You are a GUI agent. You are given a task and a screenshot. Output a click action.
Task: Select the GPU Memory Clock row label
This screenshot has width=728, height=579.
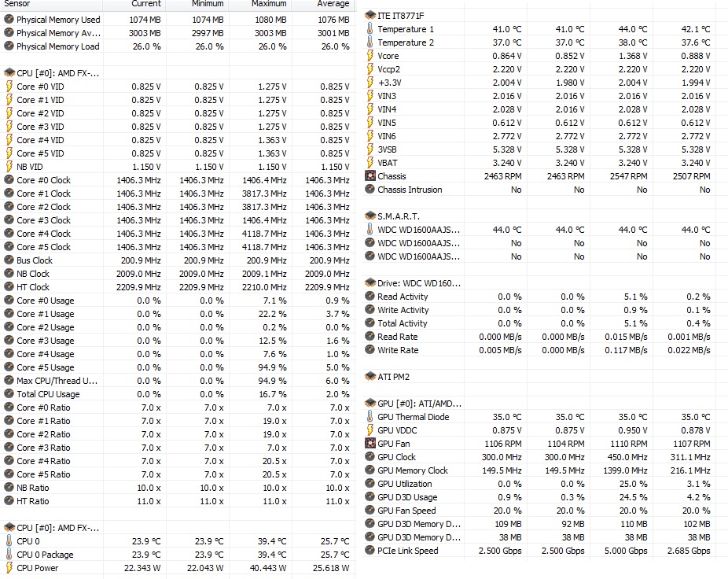point(413,470)
